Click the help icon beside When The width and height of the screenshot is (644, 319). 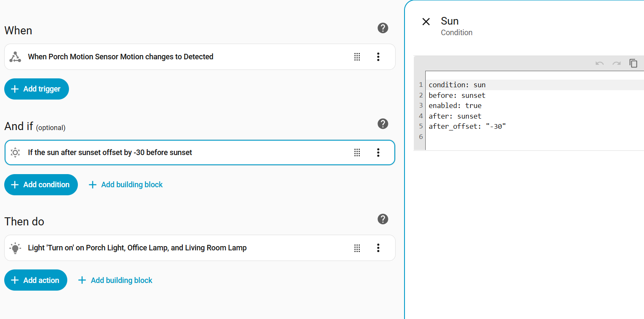383,28
